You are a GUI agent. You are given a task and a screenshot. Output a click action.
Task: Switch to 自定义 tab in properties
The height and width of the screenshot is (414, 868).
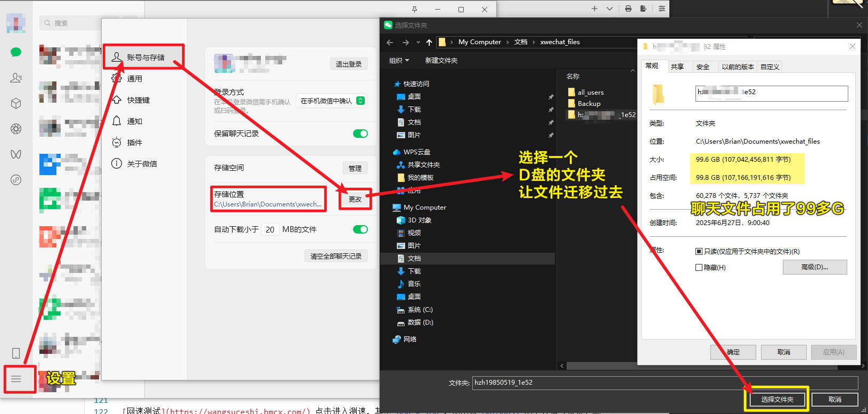769,67
